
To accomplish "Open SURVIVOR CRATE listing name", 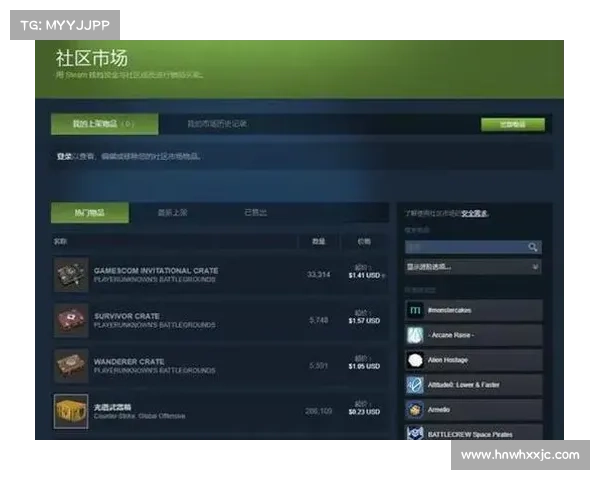I will pos(127,316).
